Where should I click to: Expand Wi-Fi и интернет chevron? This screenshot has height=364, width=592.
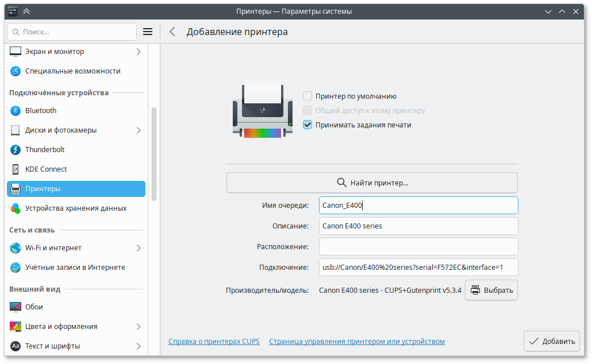[x=139, y=248]
